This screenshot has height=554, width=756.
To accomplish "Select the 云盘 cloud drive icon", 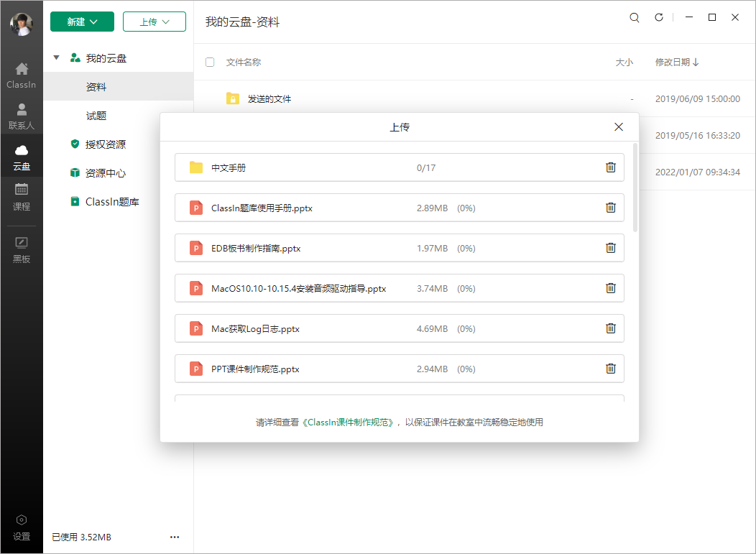I will (x=22, y=157).
